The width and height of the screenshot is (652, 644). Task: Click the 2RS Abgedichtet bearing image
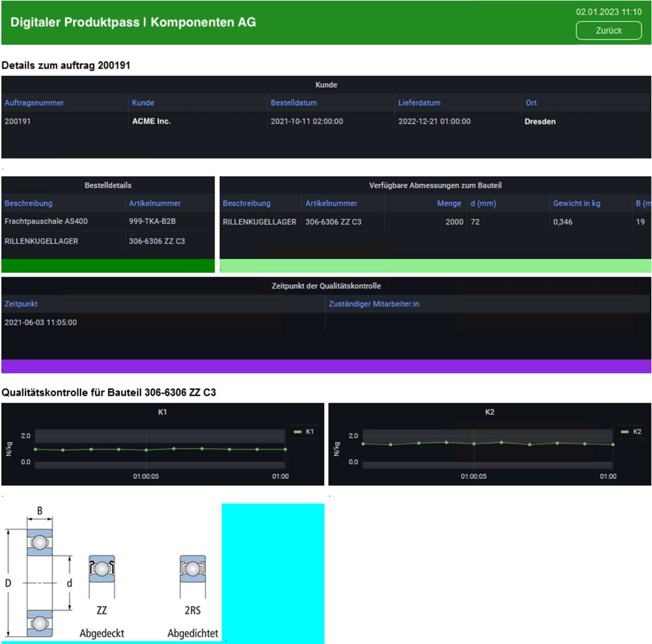[x=192, y=575]
